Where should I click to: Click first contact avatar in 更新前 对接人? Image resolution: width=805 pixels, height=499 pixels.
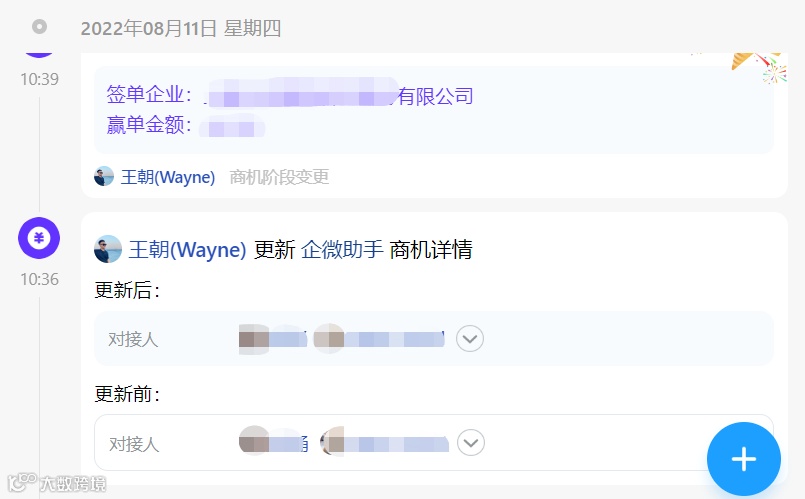pos(254,441)
